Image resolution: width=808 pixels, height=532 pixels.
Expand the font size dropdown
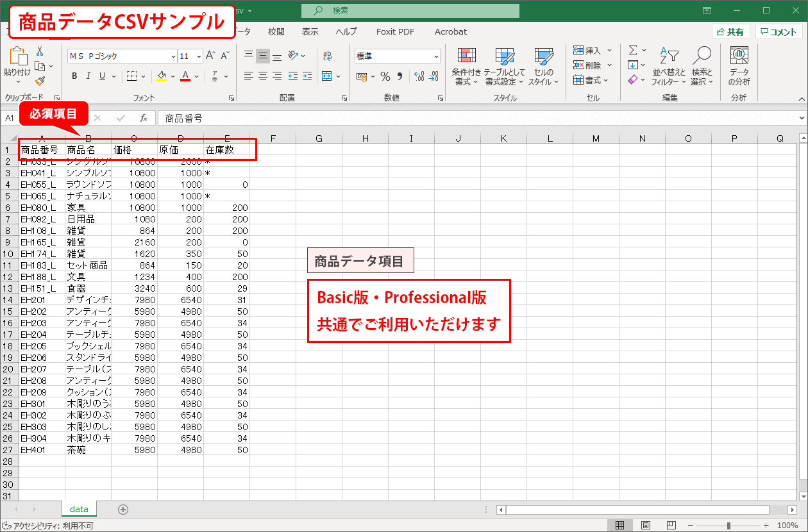[199, 56]
